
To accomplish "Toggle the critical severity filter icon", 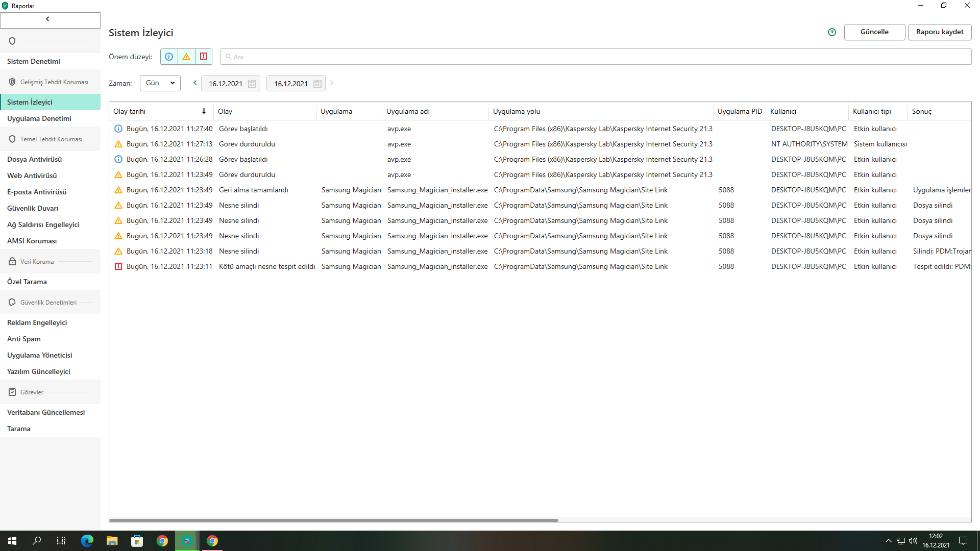I will (204, 57).
